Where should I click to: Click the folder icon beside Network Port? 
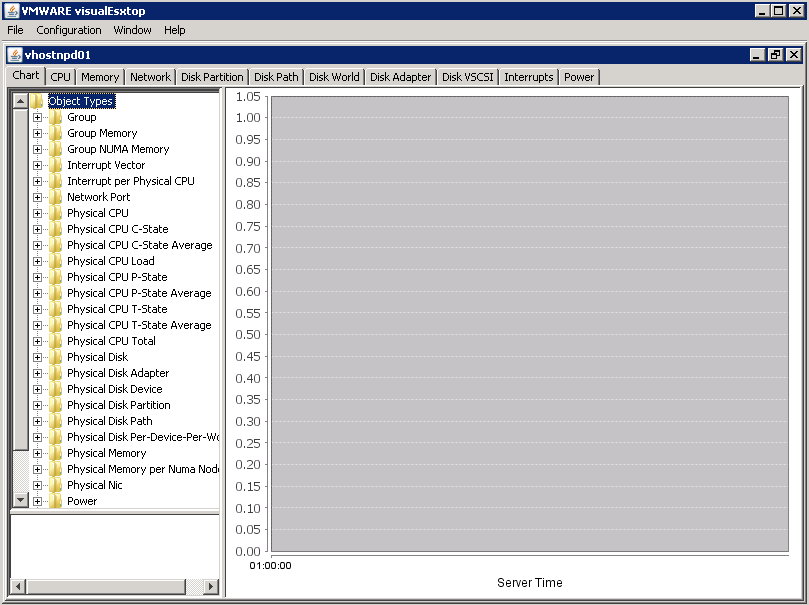56,197
